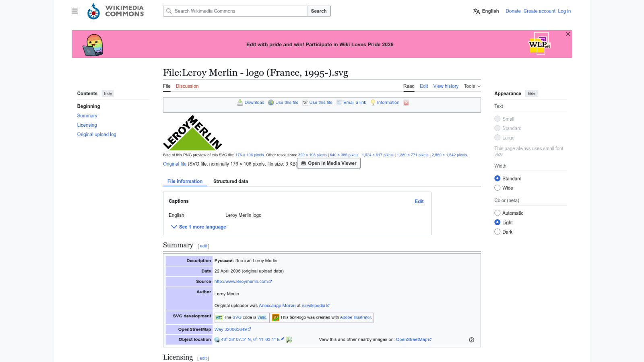Open the Discussion tab
Screen dimensions: 644x362
187,86
